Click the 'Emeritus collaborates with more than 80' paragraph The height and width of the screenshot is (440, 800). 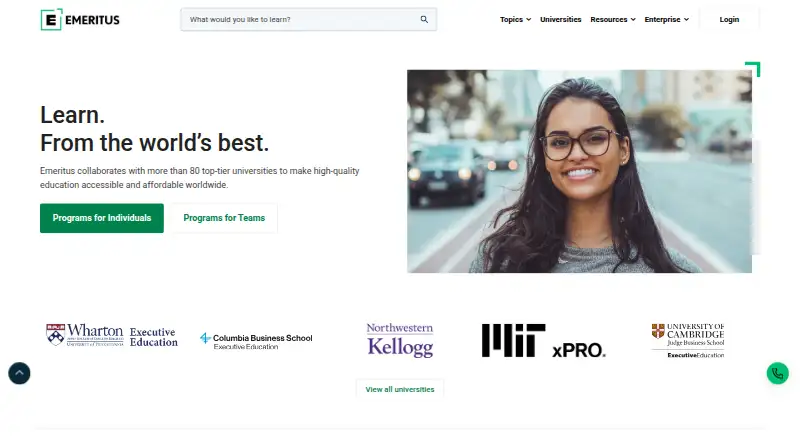[x=199, y=178]
